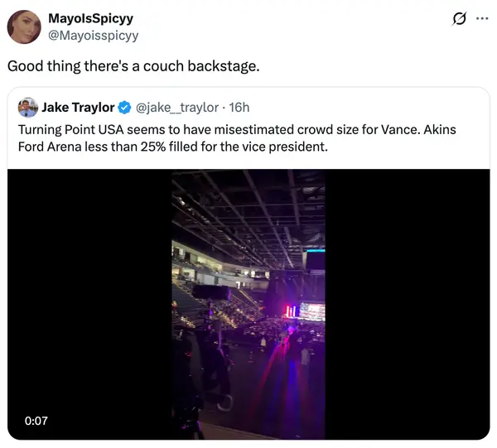Click the 0:07 video duration badge
Screen dimensions: 497x448
36,421
